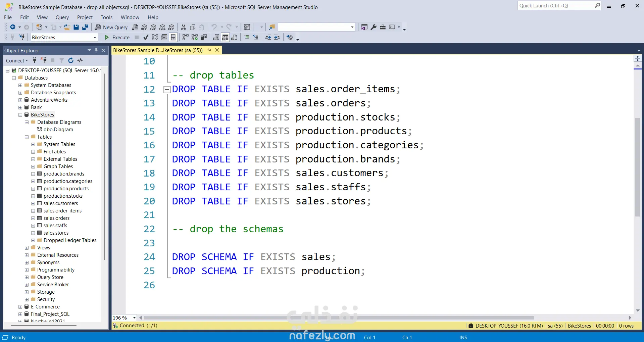Click the DAX query icon
Screen dimensions: 644x342
pyautogui.click(x=171, y=27)
